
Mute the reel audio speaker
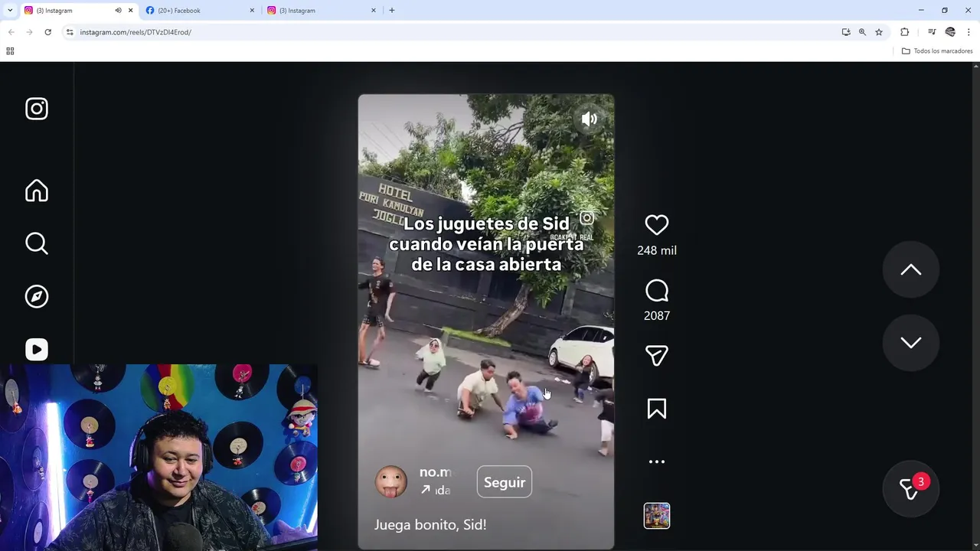tap(589, 119)
